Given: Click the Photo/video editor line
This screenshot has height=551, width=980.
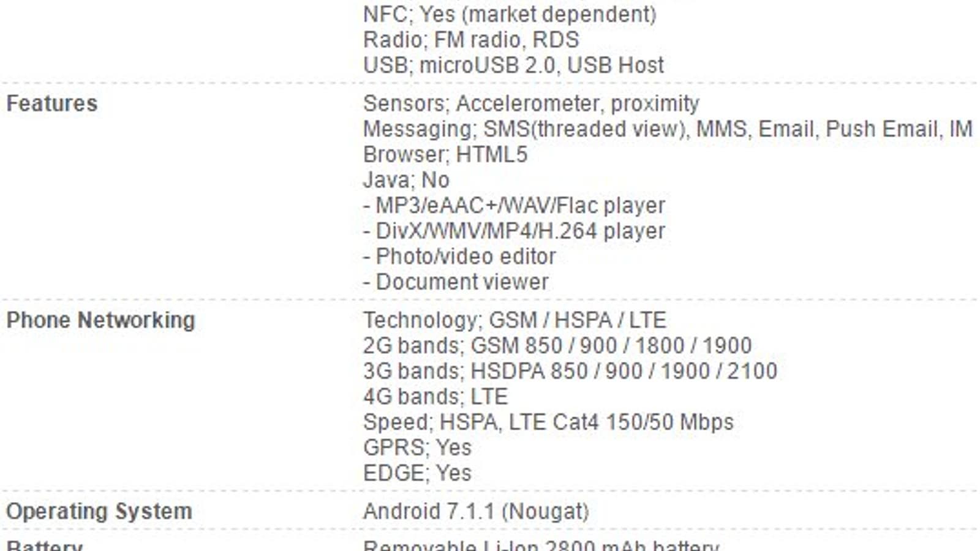Looking at the screenshot, I should 459,257.
